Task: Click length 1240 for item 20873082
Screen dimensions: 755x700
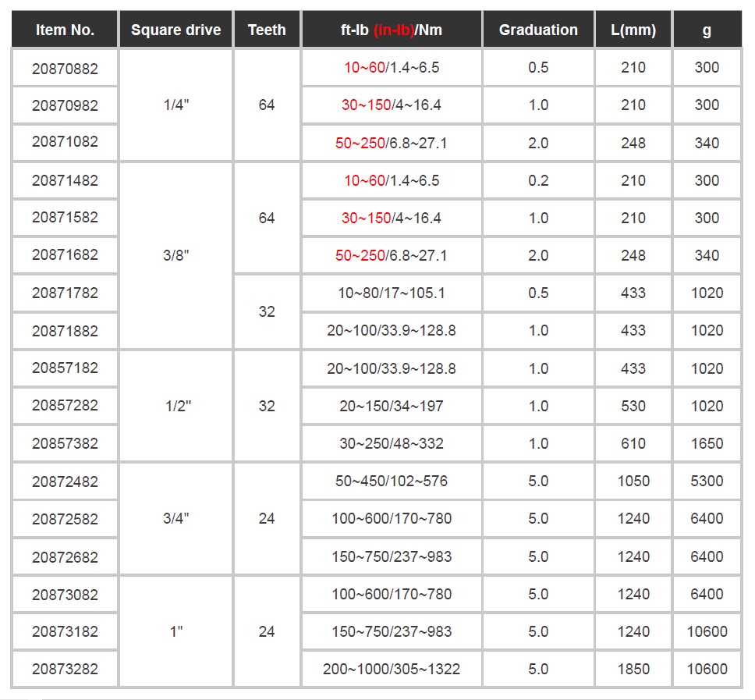Action: 633,594
